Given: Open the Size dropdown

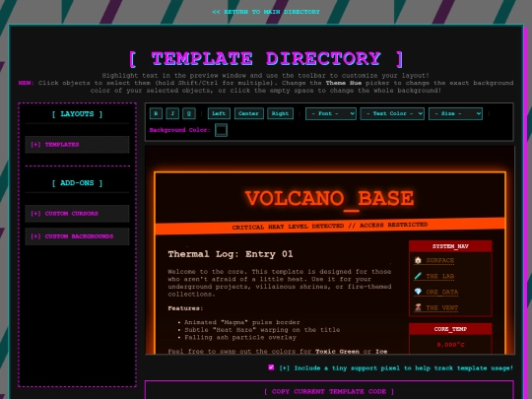Looking at the screenshot, I should click(455, 113).
